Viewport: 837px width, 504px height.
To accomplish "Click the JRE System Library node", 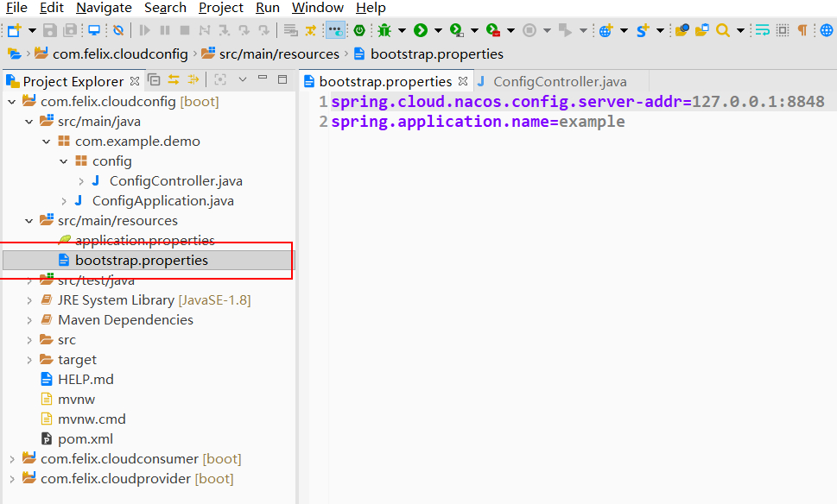I will pyautogui.click(x=154, y=300).
